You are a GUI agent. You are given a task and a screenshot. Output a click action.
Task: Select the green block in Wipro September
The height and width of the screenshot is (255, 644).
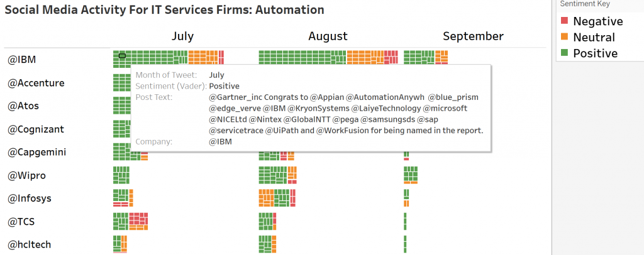411,174
